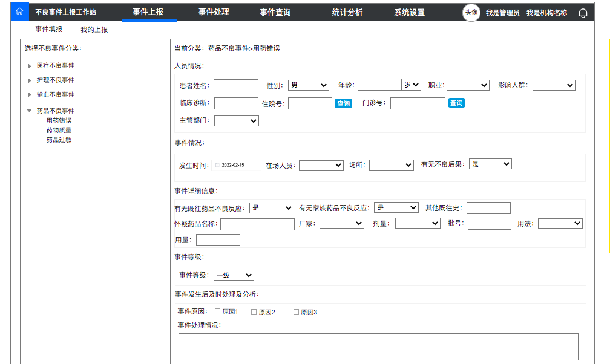Viewport: 610px width, 364px height.
Task: Click 我是机构名称 organization label
Action: click(x=547, y=13)
